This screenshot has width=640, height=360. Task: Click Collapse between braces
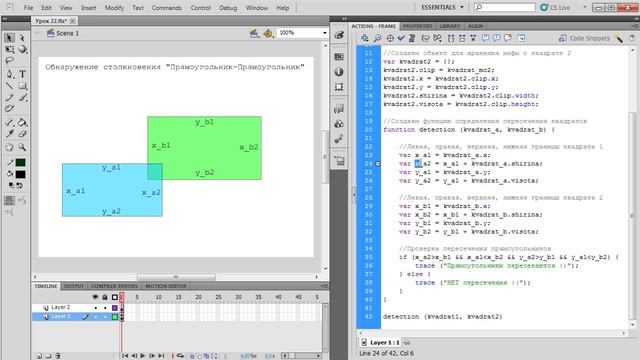click(x=451, y=38)
